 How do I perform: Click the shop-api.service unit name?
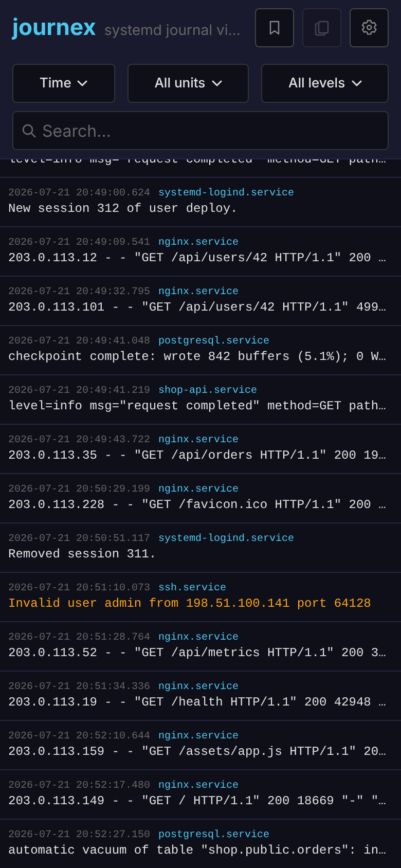click(x=208, y=390)
